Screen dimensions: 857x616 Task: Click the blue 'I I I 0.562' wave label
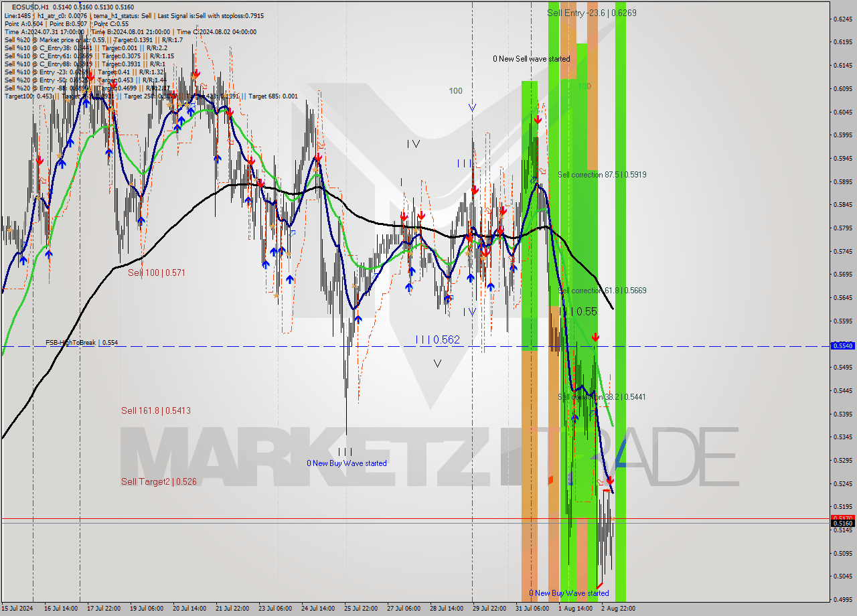437,340
